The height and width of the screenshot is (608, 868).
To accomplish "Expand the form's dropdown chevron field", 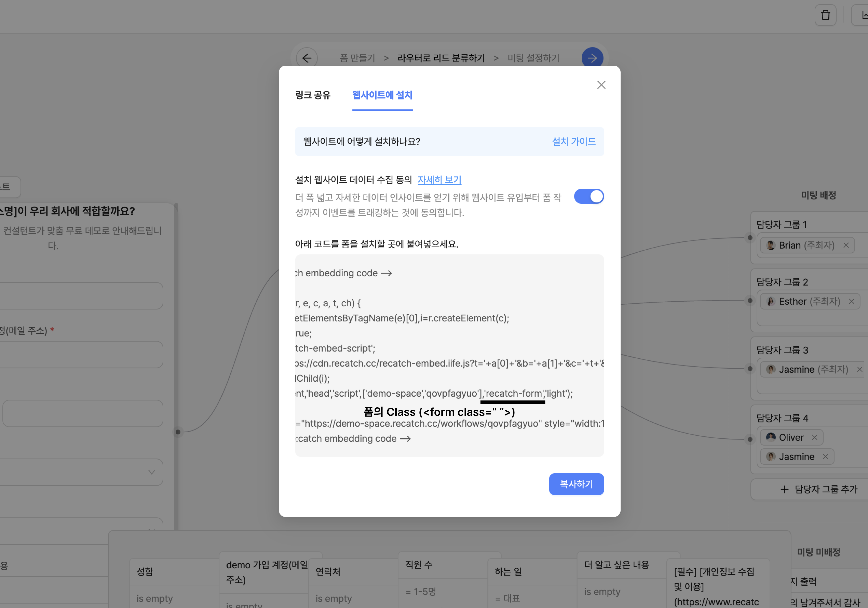I will tap(152, 472).
